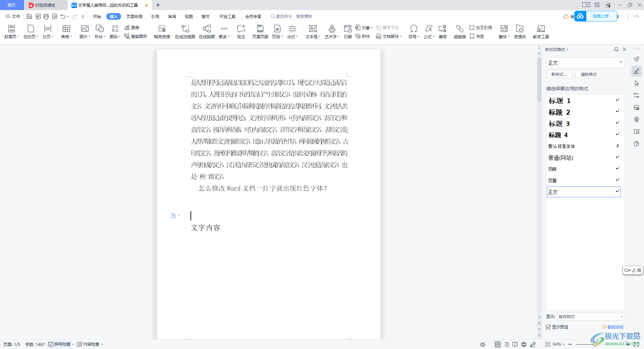Edit header and footer (页眉页脚)
Image resolution: width=644 pixels, height=349 pixels.
click(260, 32)
